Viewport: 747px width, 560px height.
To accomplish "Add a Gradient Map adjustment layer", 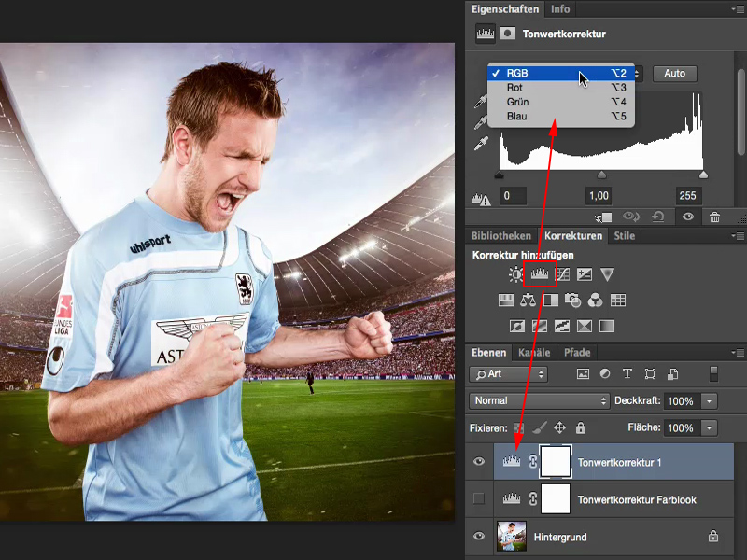I will [x=607, y=326].
